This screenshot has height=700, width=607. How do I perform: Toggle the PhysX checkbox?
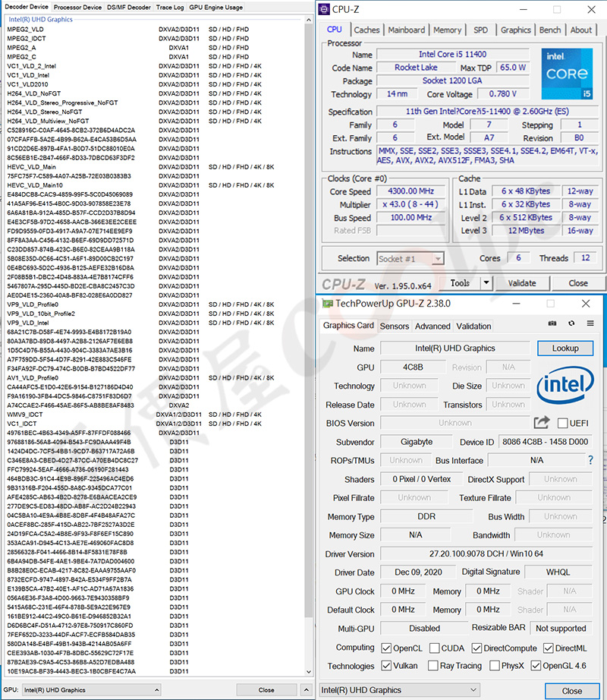494,666
